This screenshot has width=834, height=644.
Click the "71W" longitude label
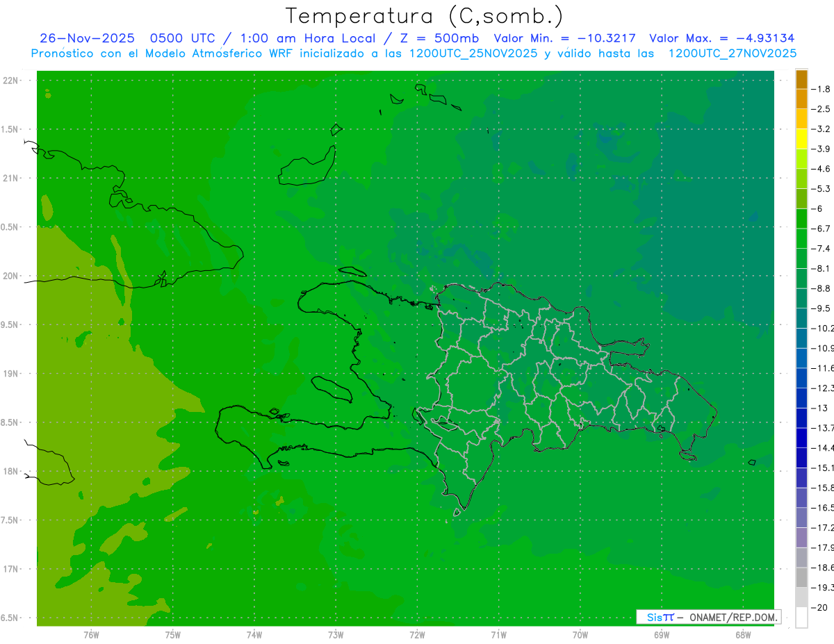click(498, 634)
